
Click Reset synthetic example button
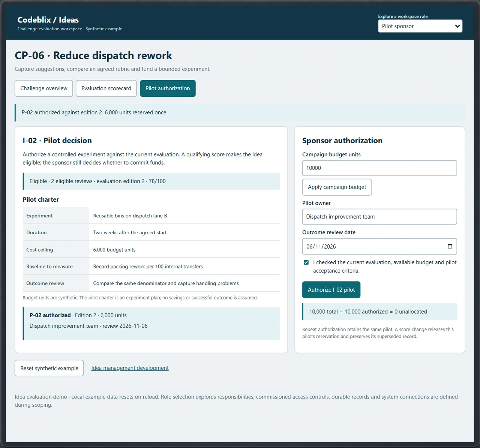49,368
